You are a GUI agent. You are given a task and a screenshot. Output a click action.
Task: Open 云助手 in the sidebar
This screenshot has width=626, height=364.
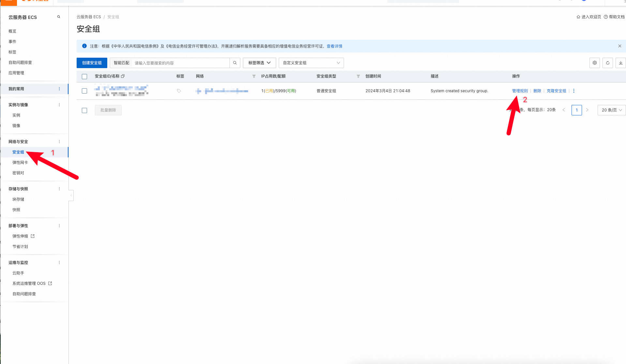tap(18, 273)
